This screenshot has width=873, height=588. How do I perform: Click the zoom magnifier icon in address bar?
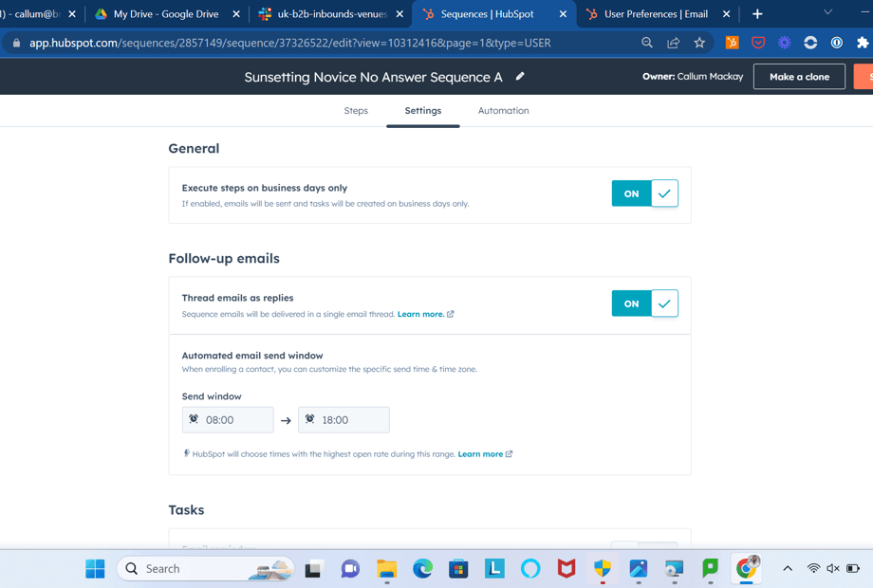[x=647, y=43]
